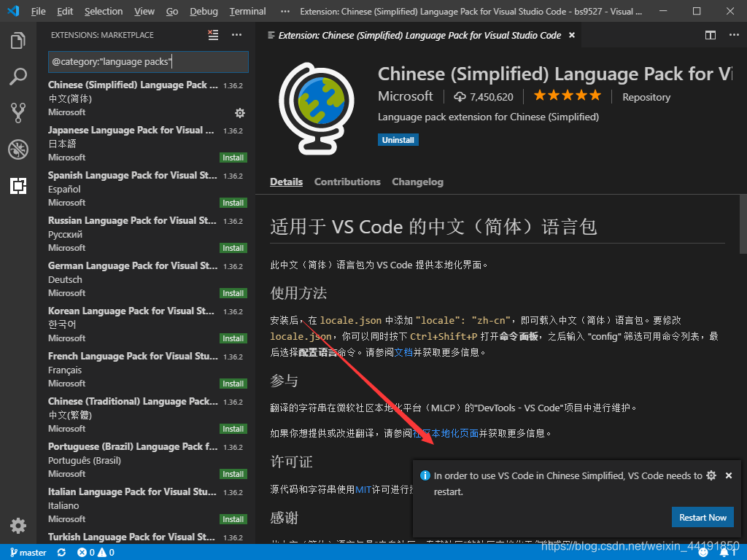747x560 pixels.
Task: Clear extensions search results icon
Action: click(213, 35)
